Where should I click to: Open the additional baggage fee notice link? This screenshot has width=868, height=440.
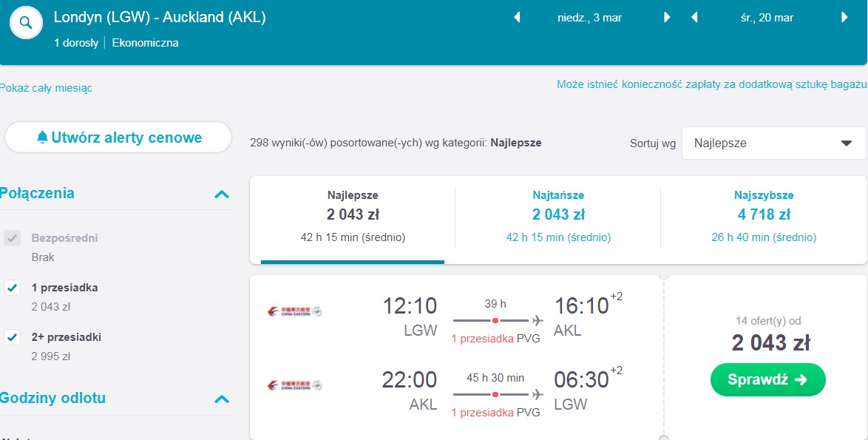[711, 85]
